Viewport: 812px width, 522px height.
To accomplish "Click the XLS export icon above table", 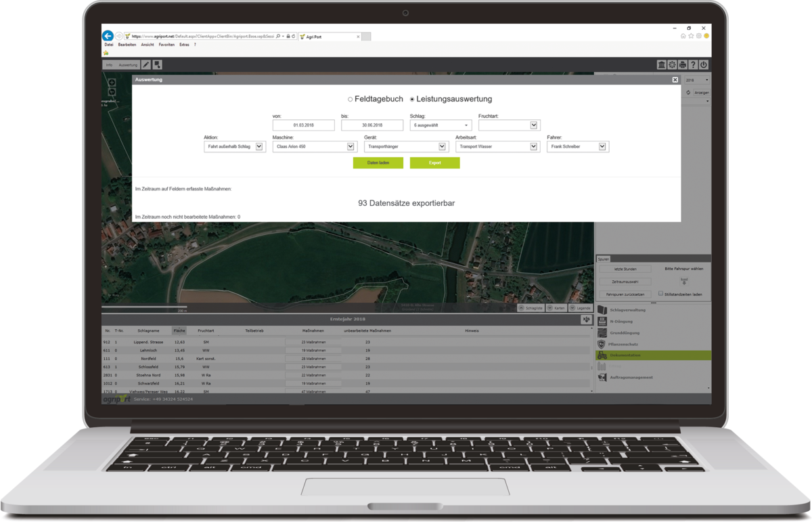I will tap(585, 320).
